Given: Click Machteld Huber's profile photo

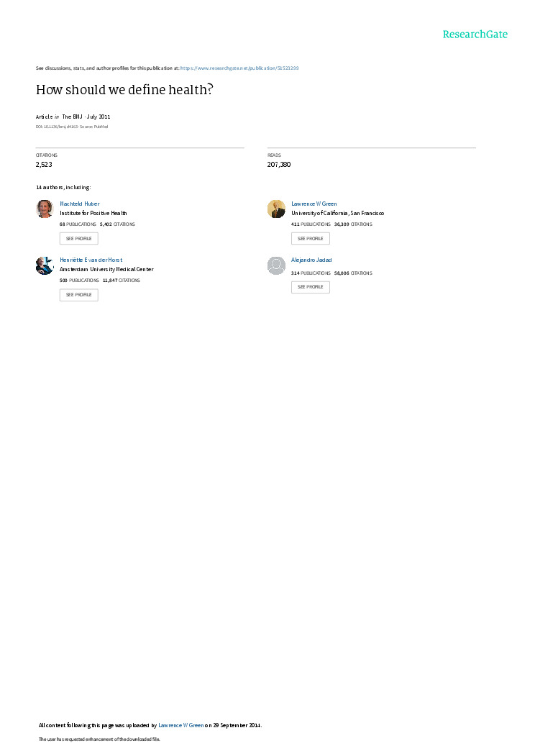Looking at the screenshot, I should pyautogui.click(x=45, y=209).
